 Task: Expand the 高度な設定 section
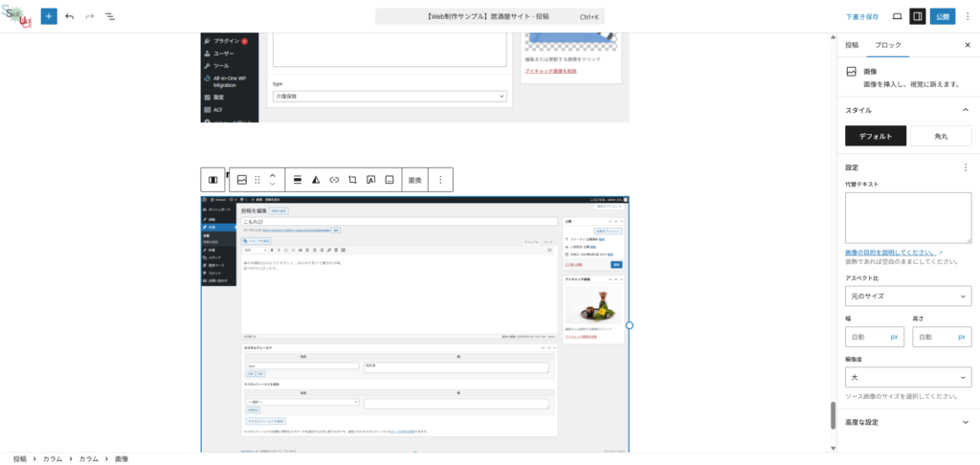click(907, 422)
